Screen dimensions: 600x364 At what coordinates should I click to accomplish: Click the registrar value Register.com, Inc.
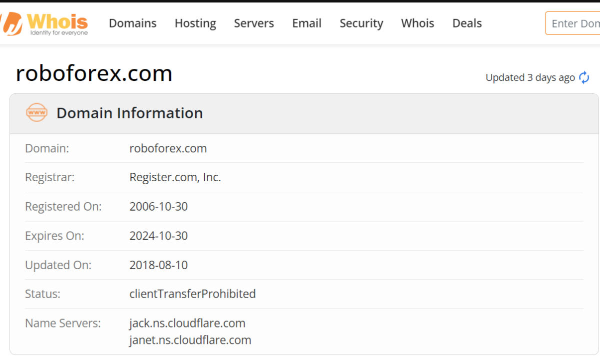175,177
